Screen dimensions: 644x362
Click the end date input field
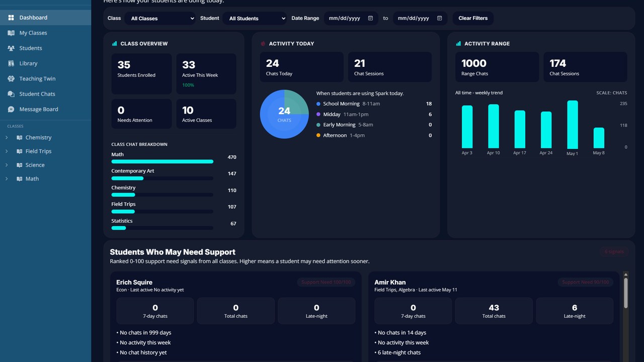coord(420,18)
